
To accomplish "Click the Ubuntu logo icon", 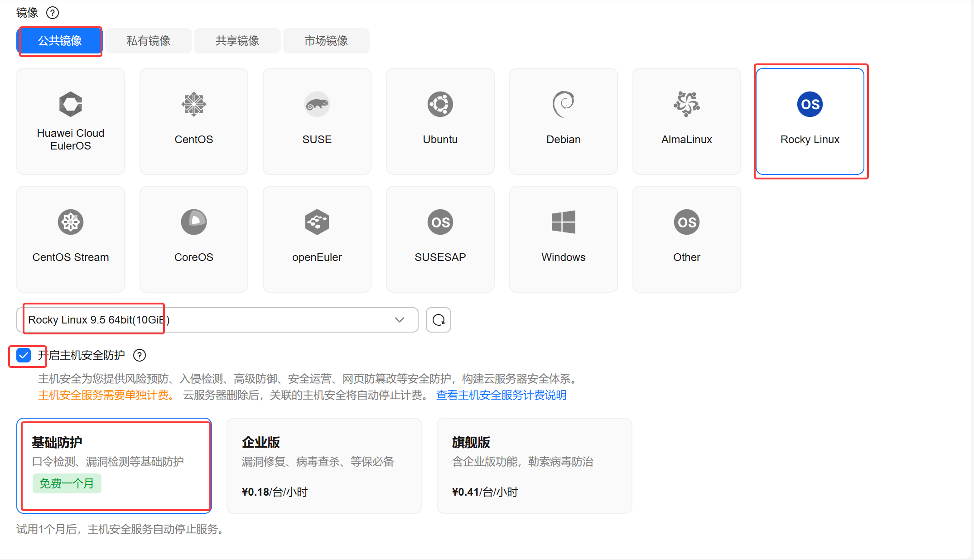I will (x=440, y=104).
